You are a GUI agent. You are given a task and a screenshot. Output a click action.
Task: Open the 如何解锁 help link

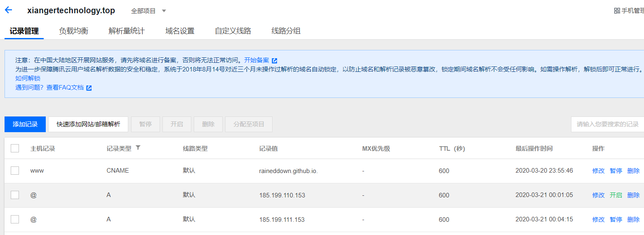(28, 78)
